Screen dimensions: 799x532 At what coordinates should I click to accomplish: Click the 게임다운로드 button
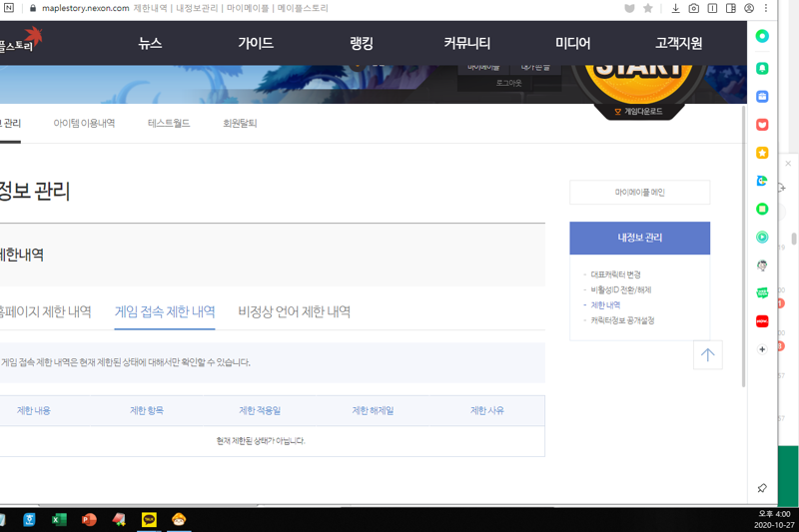coord(639,111)
